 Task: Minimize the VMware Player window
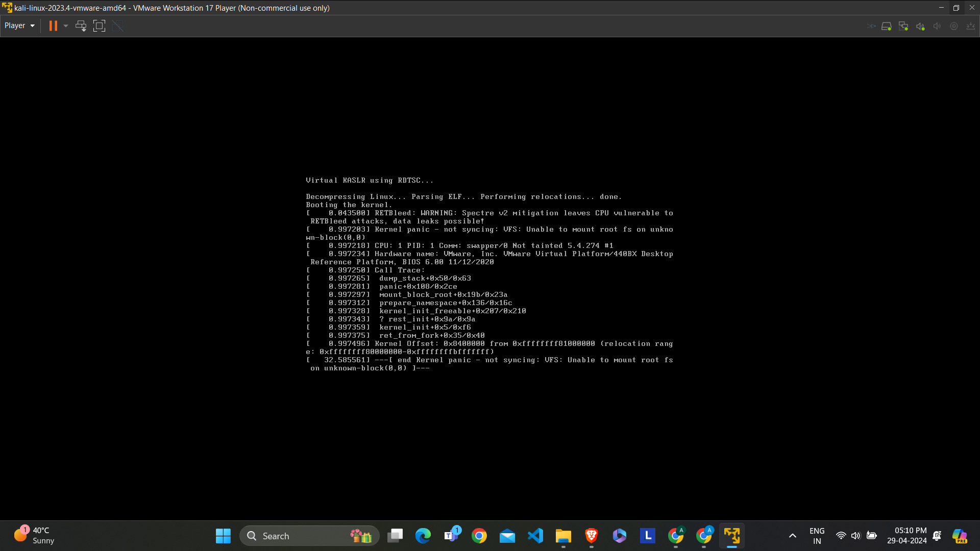[x=941, y=8]
